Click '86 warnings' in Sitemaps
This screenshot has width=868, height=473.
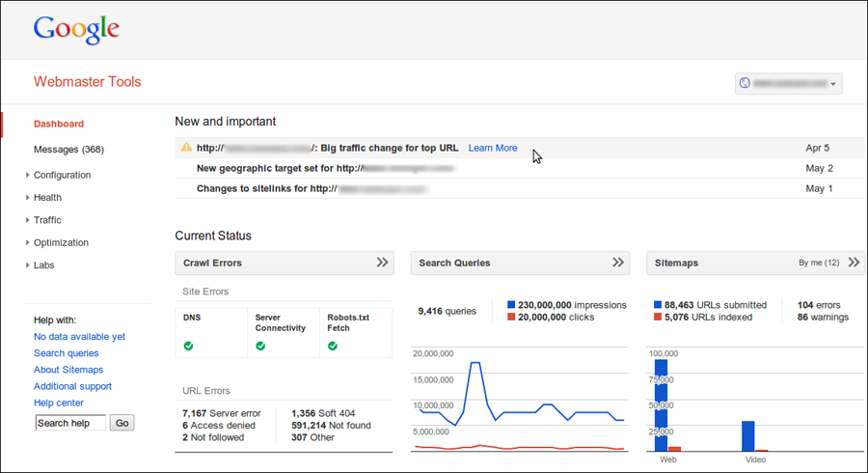(x=823, y=318)
